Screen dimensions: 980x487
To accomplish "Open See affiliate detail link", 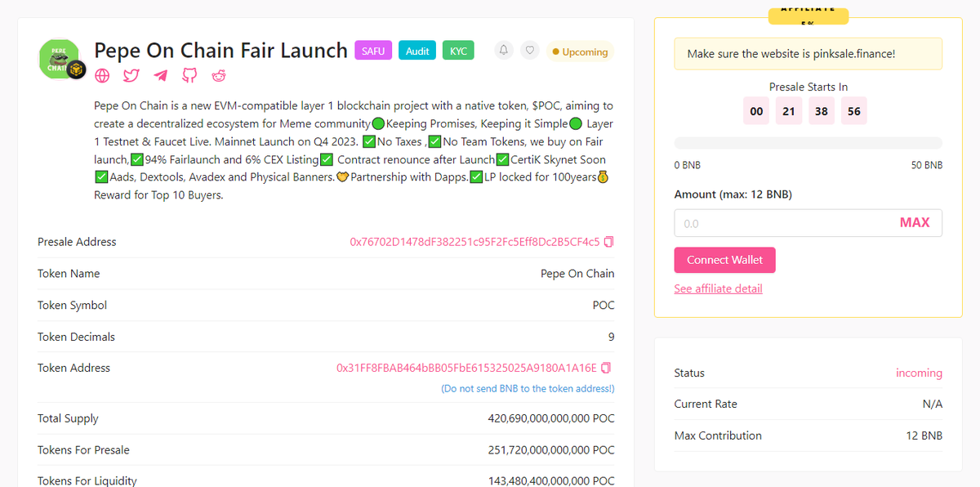I will 718,288.
